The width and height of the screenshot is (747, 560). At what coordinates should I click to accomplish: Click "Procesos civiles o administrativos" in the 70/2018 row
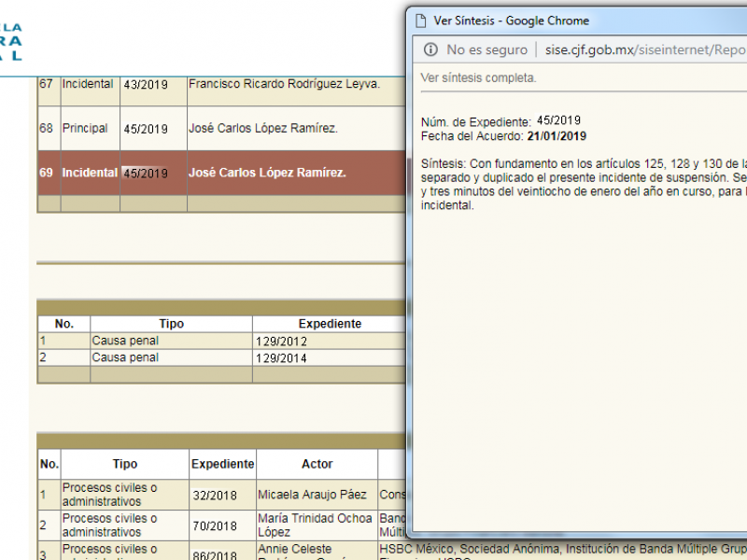coord(109,525)
